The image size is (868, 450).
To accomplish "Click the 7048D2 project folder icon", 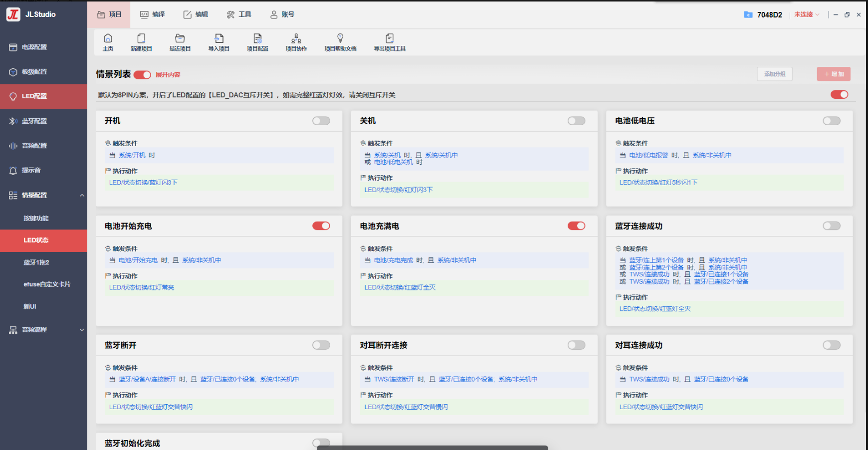I will point(748,14).
